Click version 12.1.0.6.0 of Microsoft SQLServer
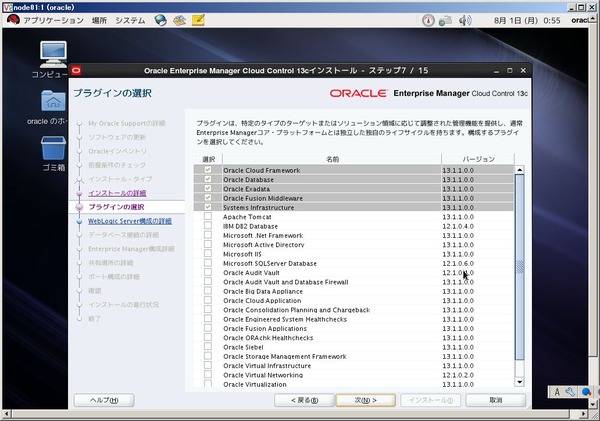 pyautogui.click(x=458, y=263)
